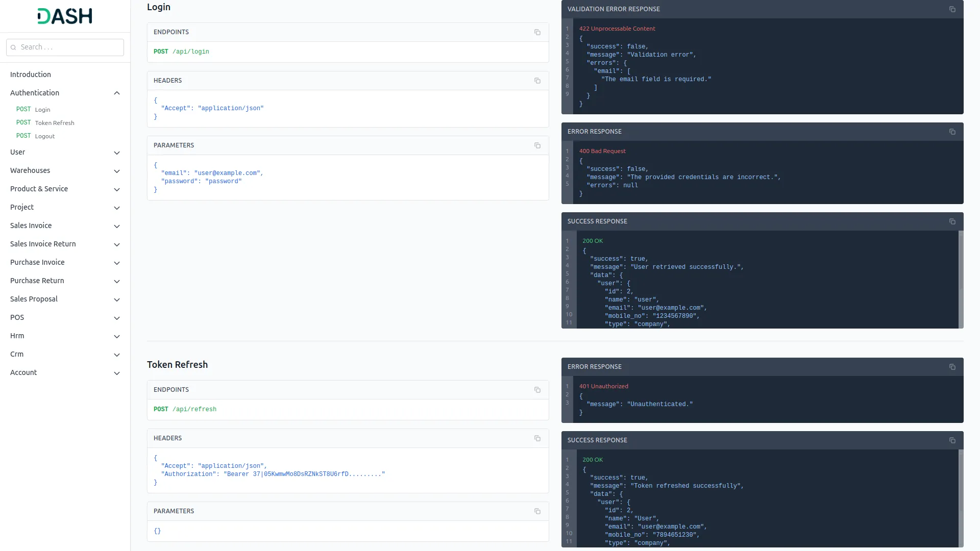The image size is (980, 551).
Task: Copy the Login success response
Action: 952,221
